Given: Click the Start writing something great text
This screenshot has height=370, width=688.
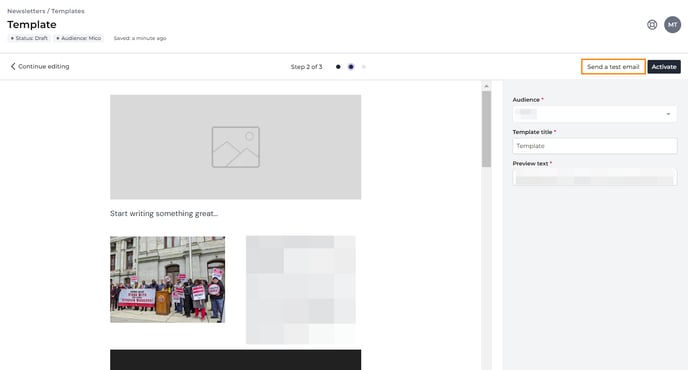Looking at the screenshot, I should click(x=164, y=213).
